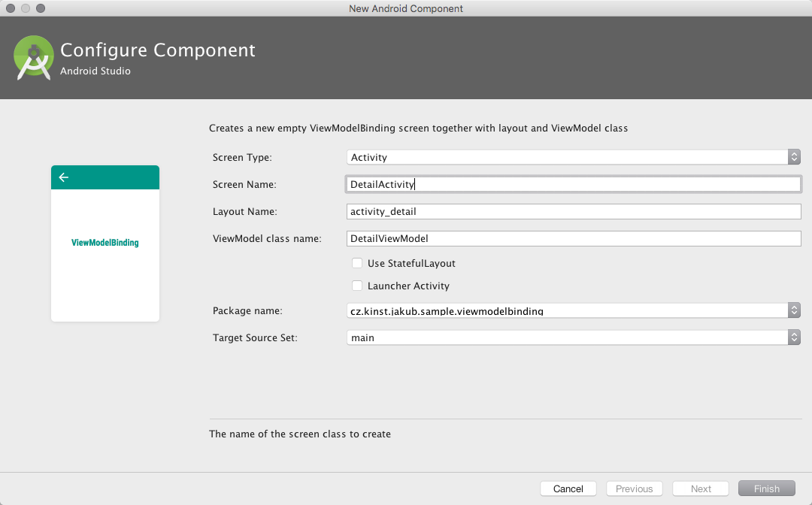Viewport: 812px width, 505px height.
Task: Click the 'Screen Name:' label
Action: click(x=244, y=184)
